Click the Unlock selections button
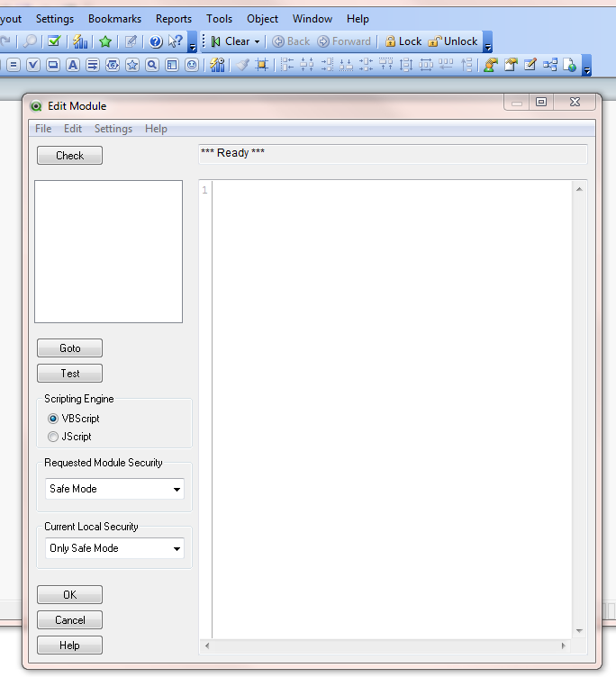616x677 pixels. pyautogui.click(x=453, y=41)
